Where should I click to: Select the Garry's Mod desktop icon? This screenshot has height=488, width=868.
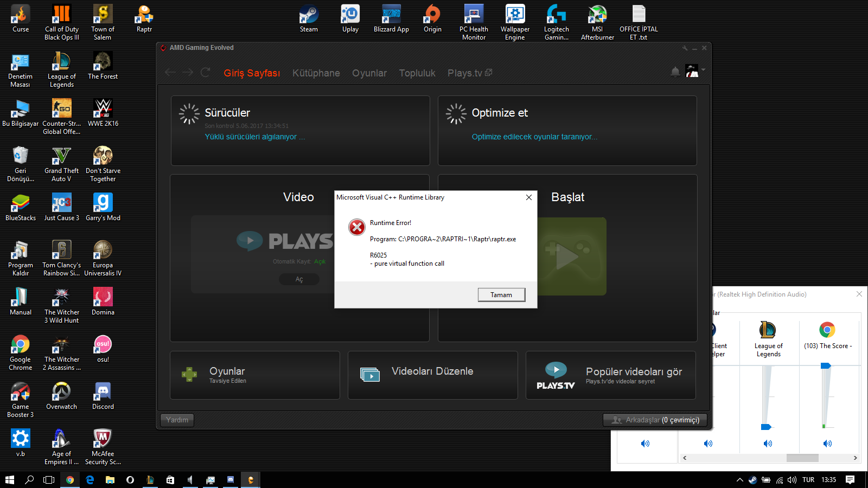[103, 208]
